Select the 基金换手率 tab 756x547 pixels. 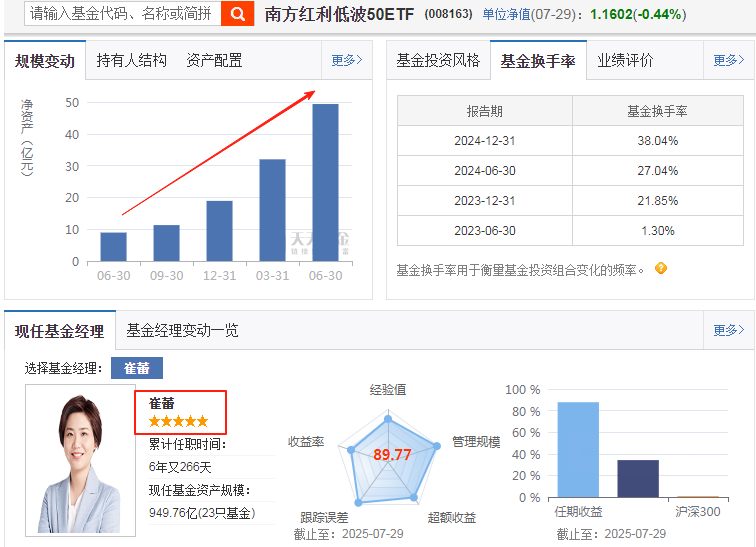pyautogui.click(x=538, y=61)
